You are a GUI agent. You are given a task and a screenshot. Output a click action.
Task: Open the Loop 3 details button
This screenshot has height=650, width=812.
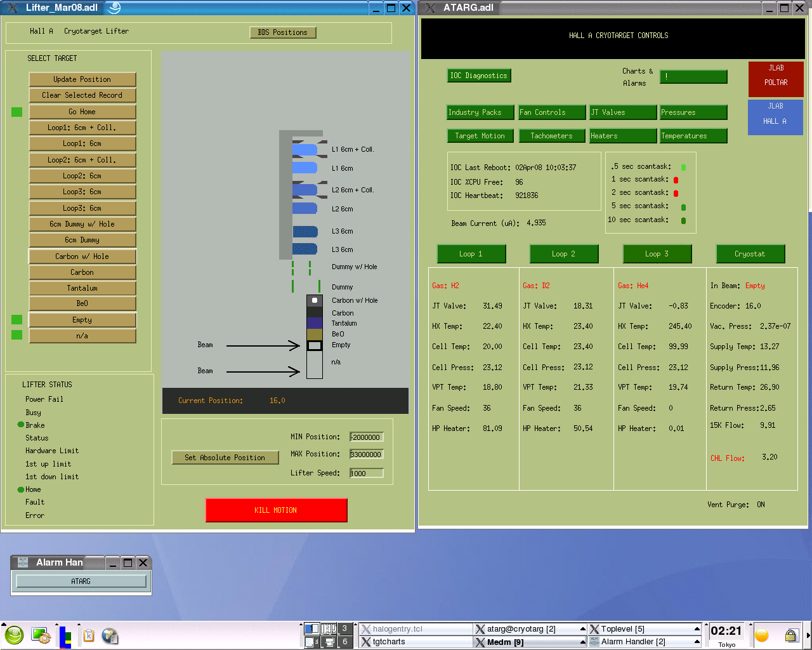tap(657, 254)
